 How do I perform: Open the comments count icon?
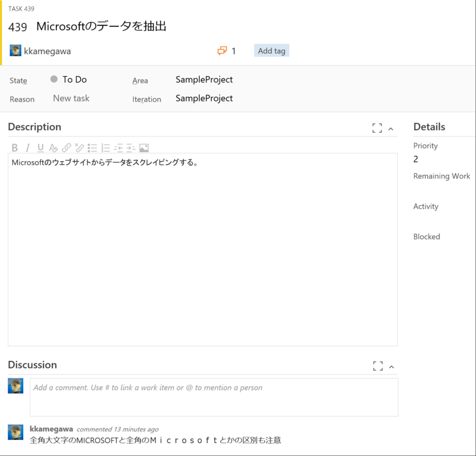click(x=222, y=51)
